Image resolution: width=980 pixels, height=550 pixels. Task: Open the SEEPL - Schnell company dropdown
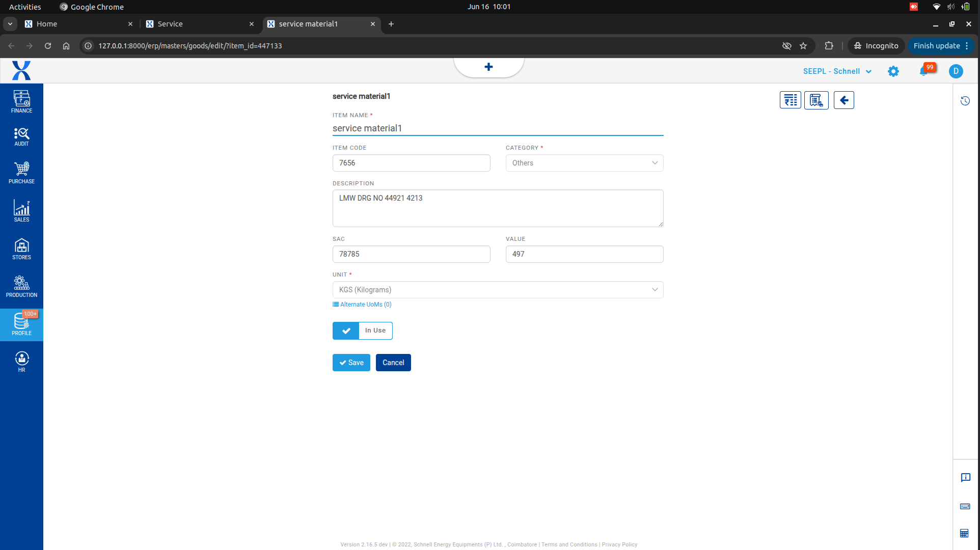pos(837,71)
